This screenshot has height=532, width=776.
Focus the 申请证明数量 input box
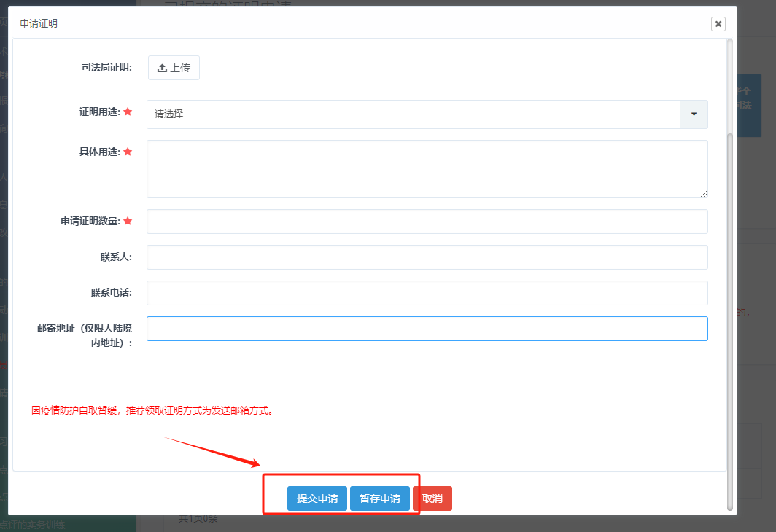pos(427,222)
